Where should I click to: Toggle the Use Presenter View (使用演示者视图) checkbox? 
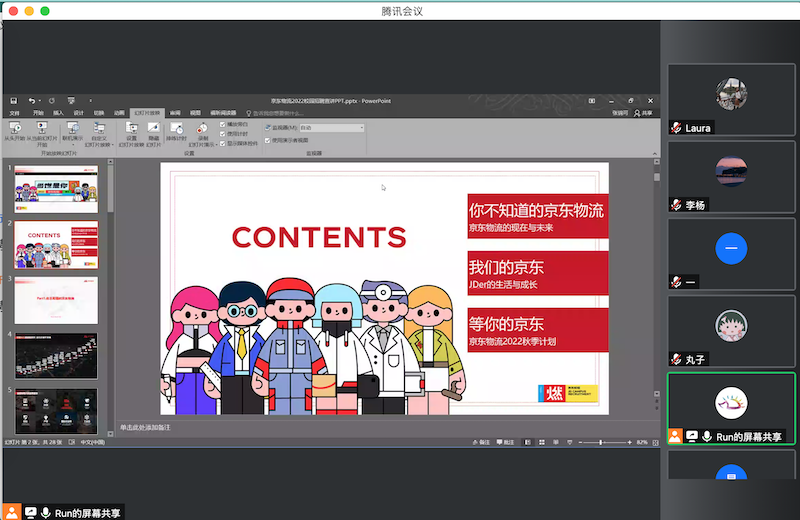[267, 140]
